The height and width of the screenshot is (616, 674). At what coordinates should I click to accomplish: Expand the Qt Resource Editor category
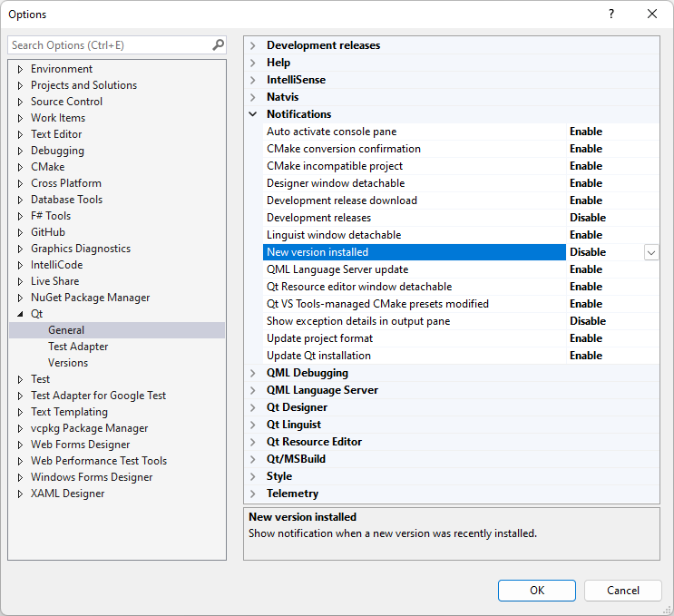253,442
